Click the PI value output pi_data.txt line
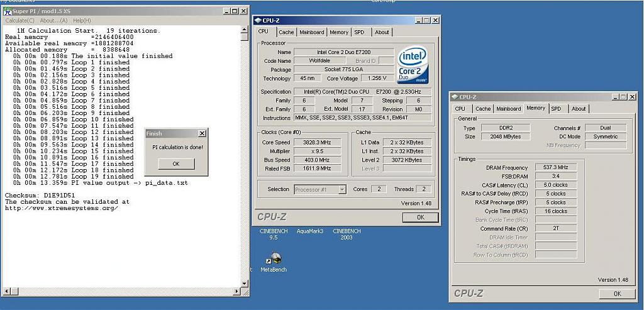Screen dimensions: 644x310 [100, 183]
